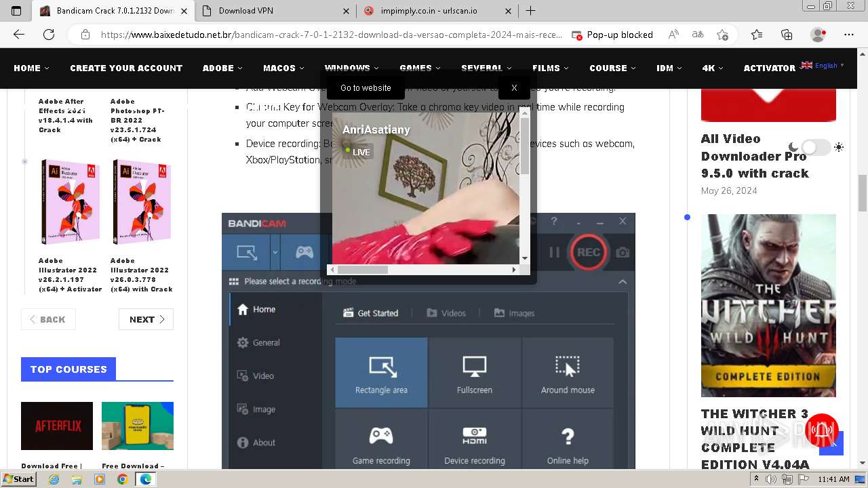868x488 pixels.
Task: Close the Download VPN tab
Action: [x=347, y=11]
